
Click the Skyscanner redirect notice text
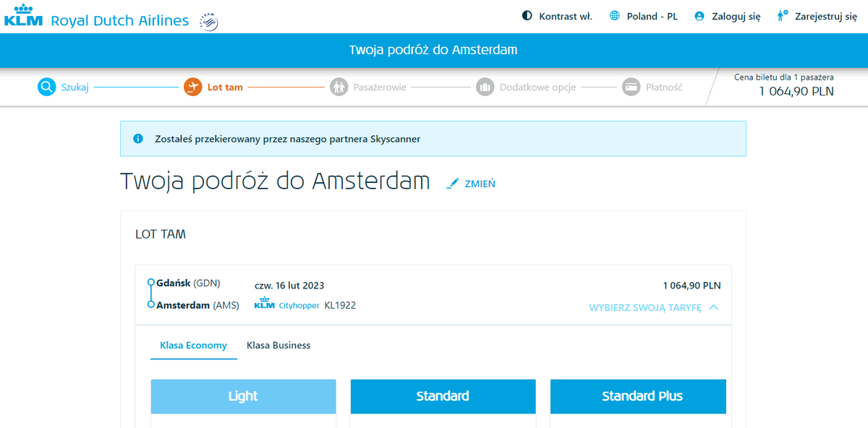point(287,139)
